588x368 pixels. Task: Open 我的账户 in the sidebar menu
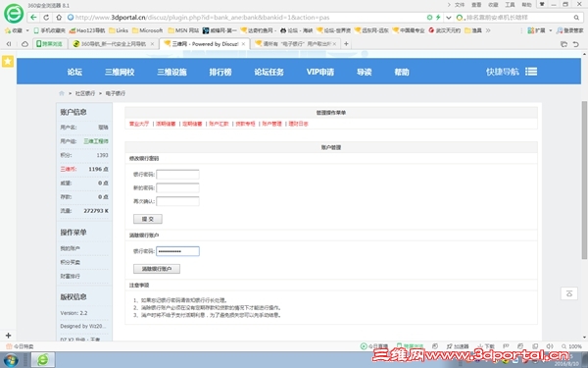point(71,248)
